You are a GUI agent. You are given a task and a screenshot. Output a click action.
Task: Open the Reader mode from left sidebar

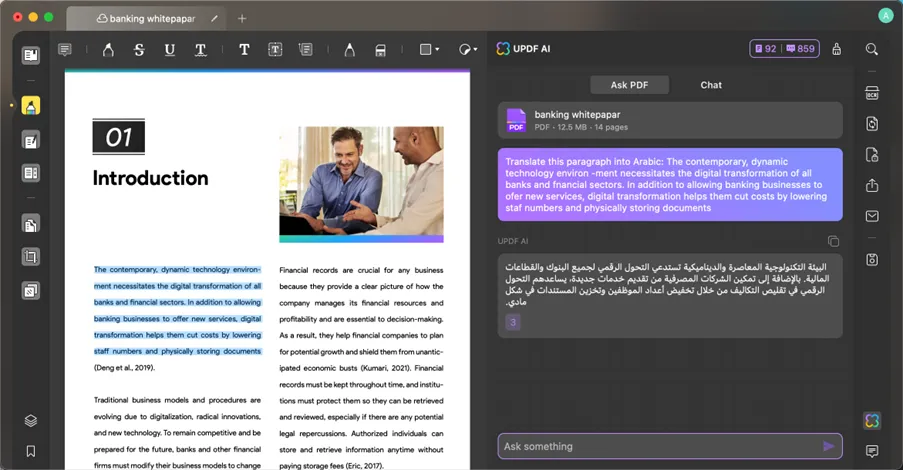(x=31, y=55)
